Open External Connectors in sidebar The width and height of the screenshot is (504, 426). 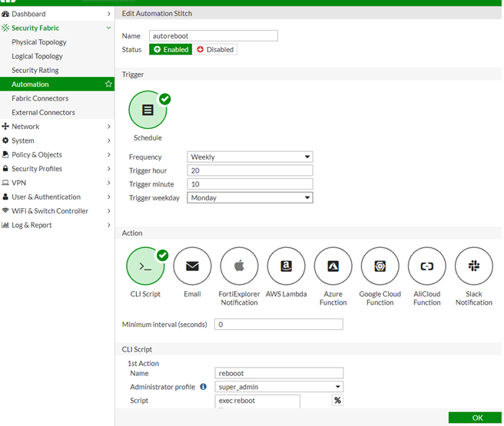pos(43,113)
